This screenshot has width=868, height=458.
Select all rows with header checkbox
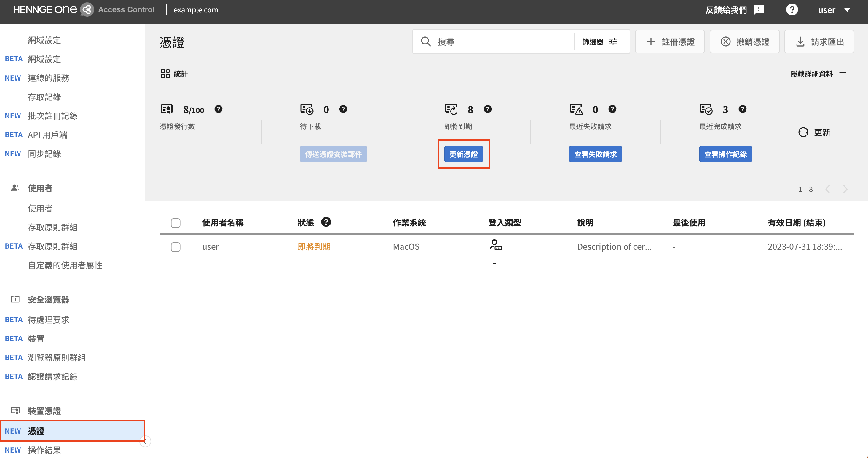pyautogui.click(x=175, y=222)
